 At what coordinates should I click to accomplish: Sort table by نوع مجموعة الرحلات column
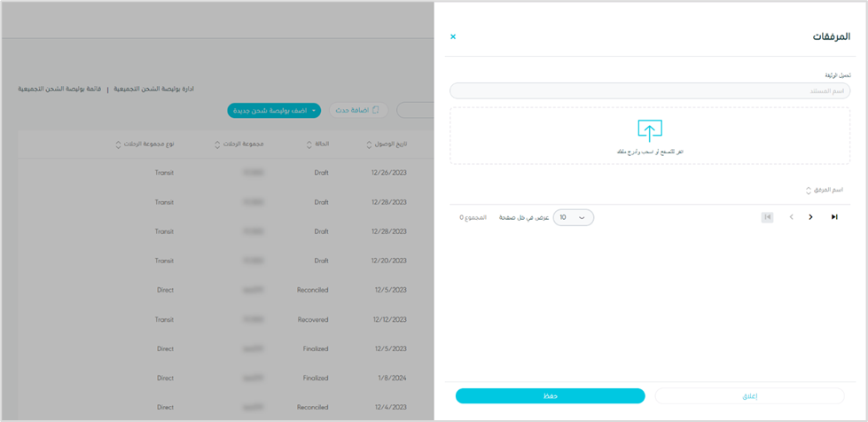click(x=118, y=145)
